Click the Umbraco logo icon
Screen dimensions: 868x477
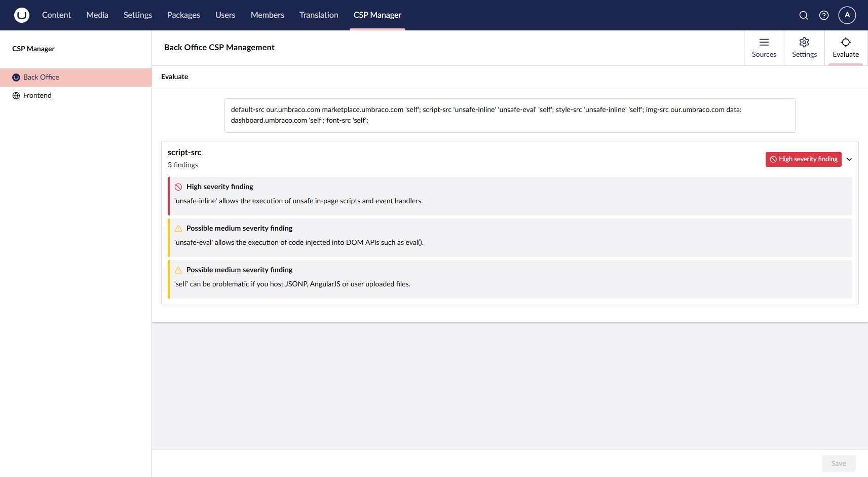pos(22,15)
